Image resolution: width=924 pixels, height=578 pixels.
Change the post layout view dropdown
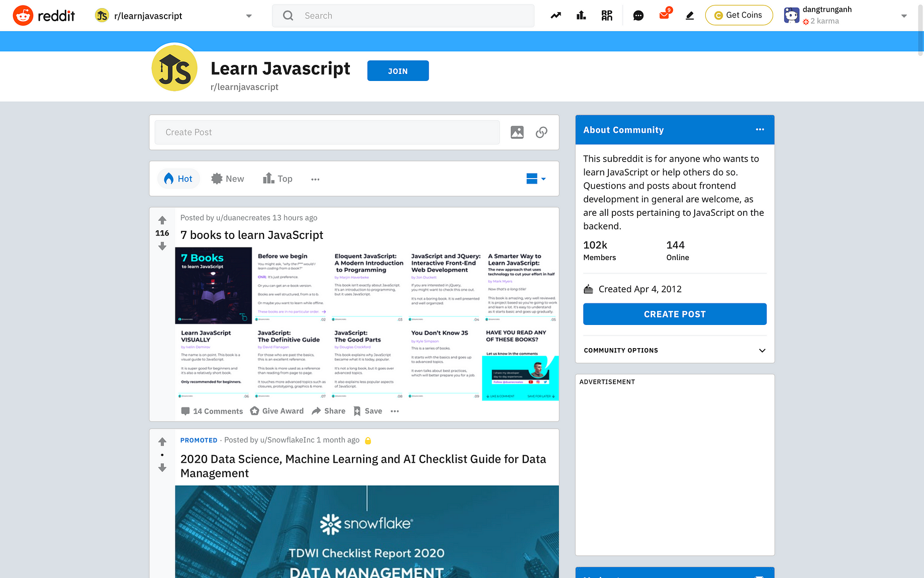[536, 179]
